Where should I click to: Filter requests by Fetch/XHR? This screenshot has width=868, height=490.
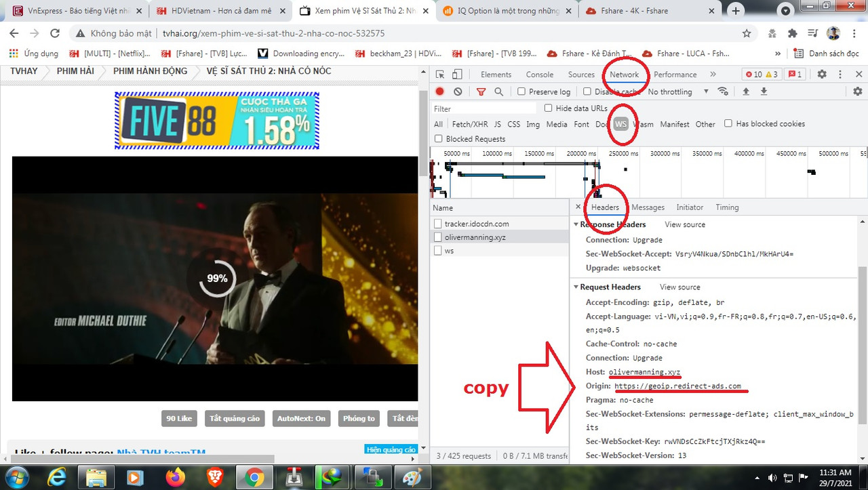coord(469,124)
